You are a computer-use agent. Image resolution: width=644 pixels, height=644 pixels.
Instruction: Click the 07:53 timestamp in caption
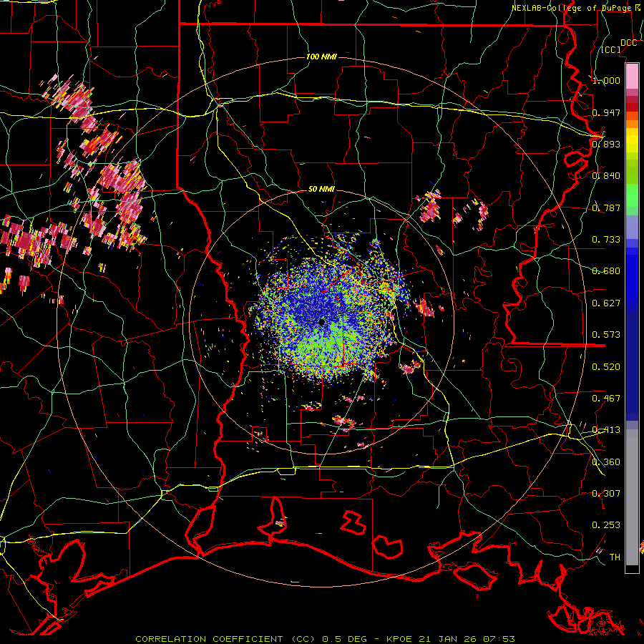pos(499,639)
